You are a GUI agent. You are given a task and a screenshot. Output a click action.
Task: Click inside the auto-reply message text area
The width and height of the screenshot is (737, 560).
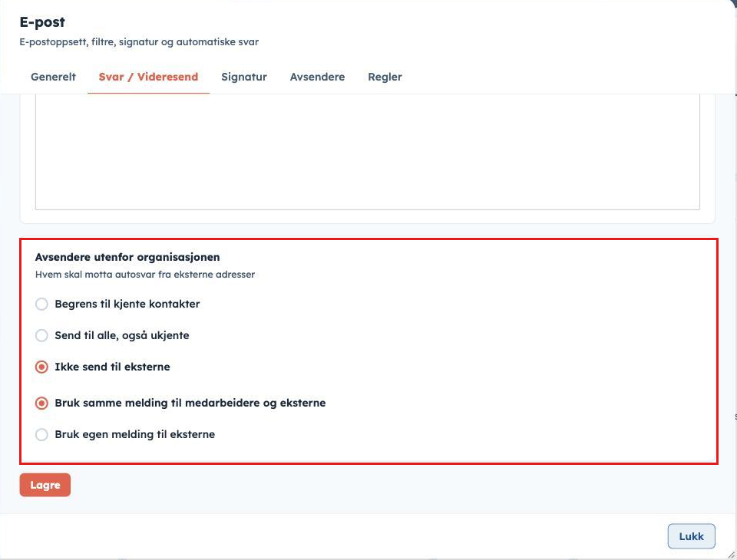tap(368, 151)
